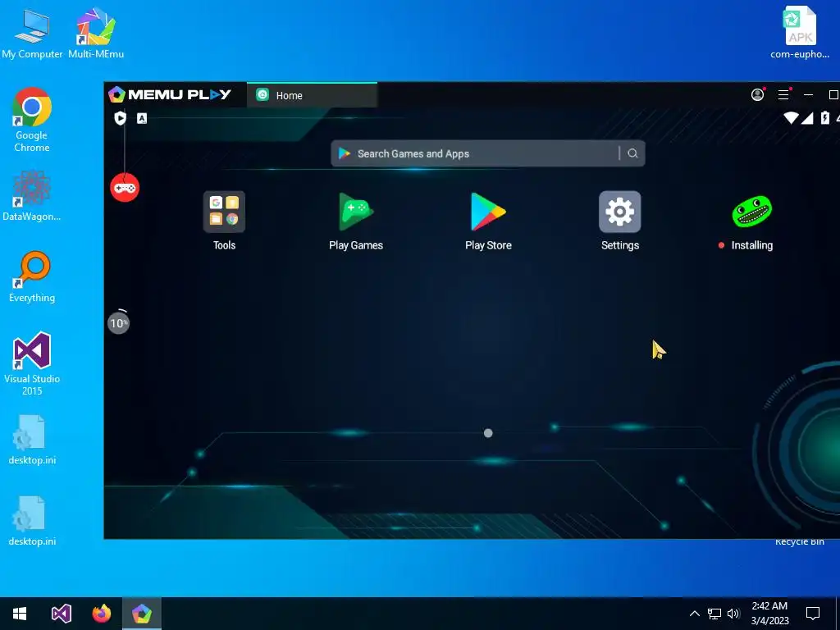
Task: Open Android Settings gear icon
Action: click(620, 212)
